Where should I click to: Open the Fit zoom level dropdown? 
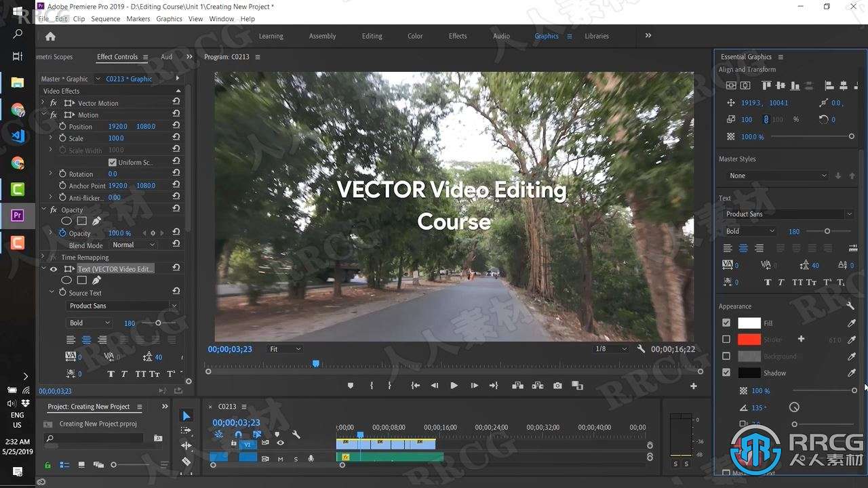click(284, 349)
